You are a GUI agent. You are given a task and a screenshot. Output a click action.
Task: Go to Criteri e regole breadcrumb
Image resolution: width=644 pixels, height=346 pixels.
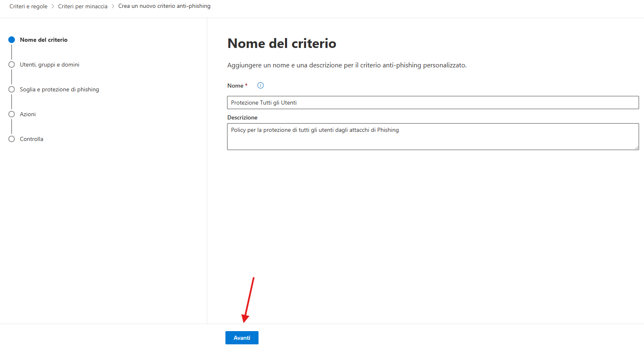pyautogui.click(x=29, y=6)
